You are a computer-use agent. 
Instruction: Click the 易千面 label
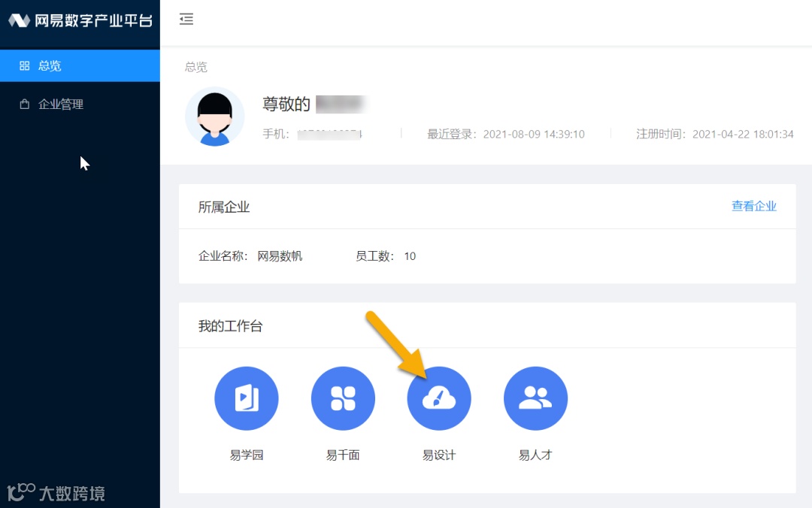coord(343,455)
